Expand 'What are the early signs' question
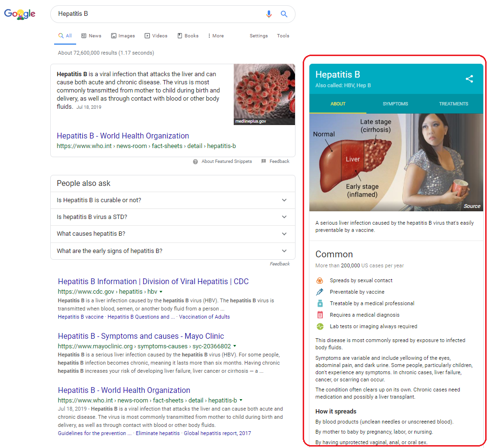Viewport: 489px width, 448px height. 173,251
